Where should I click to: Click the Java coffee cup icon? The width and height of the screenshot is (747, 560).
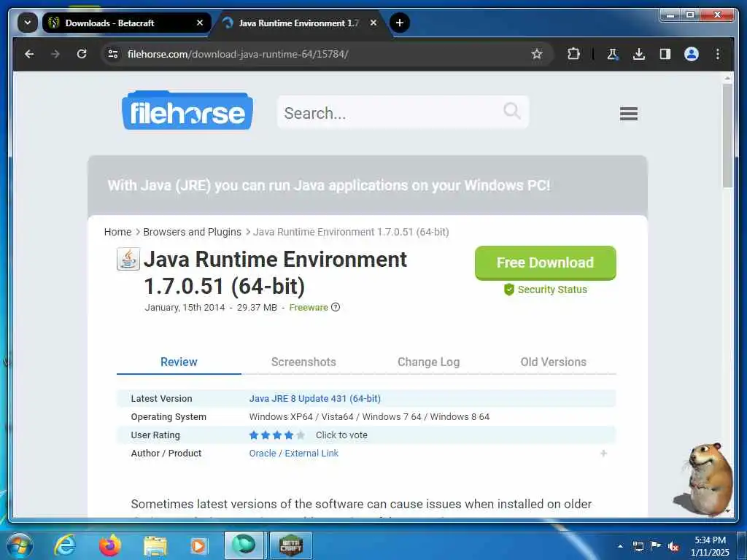coord(128,259)
